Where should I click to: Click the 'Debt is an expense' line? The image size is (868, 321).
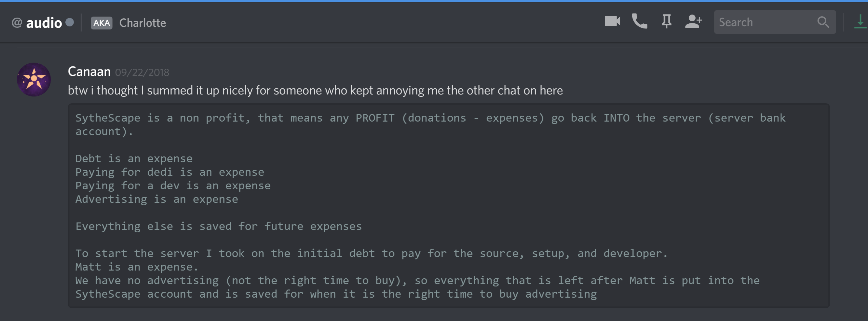tap(134, 158)
